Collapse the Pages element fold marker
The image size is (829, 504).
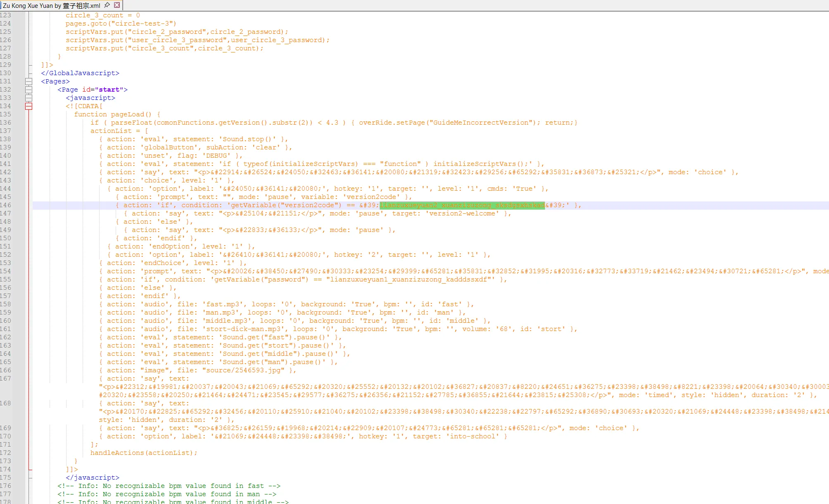coord(29,81)
